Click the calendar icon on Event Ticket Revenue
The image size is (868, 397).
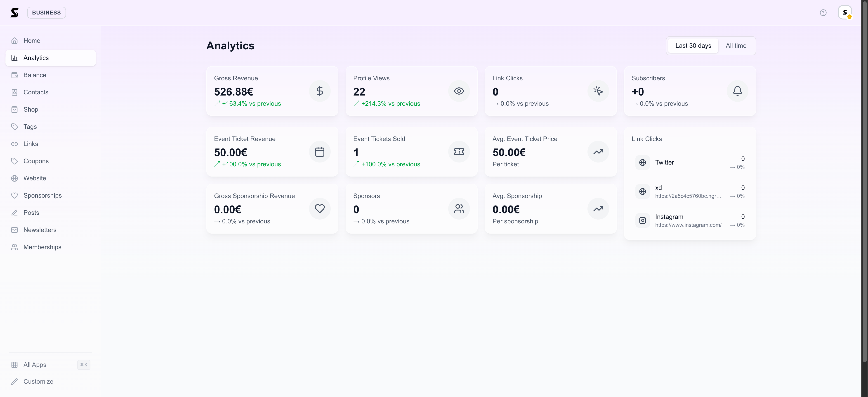[x=319, y=152]
